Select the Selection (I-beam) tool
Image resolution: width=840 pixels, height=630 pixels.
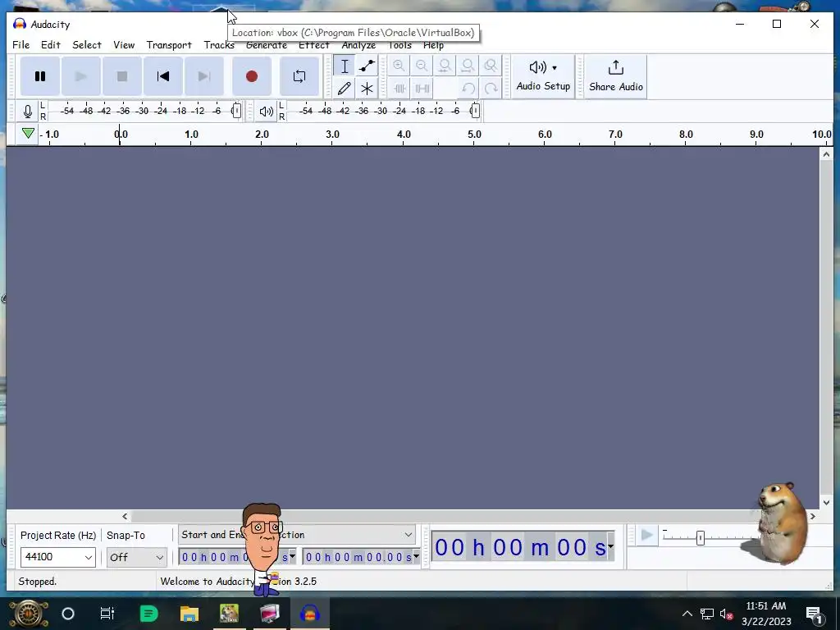coord(345,66)
